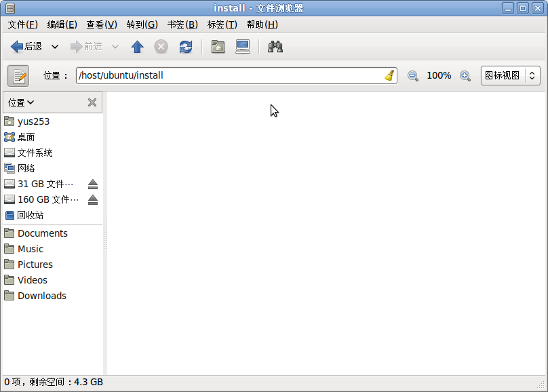Open the 查看(V) menu
Screen dimensions: 548x392
tap(102, 25)
